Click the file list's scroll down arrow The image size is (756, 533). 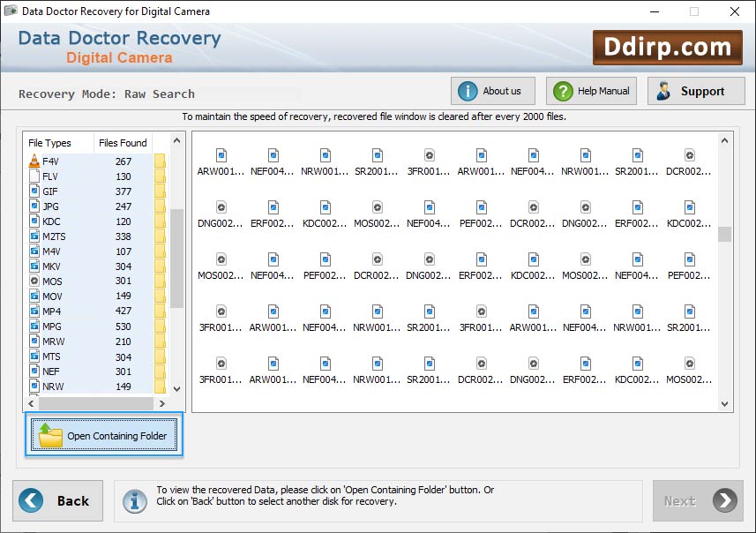point(177,389)
